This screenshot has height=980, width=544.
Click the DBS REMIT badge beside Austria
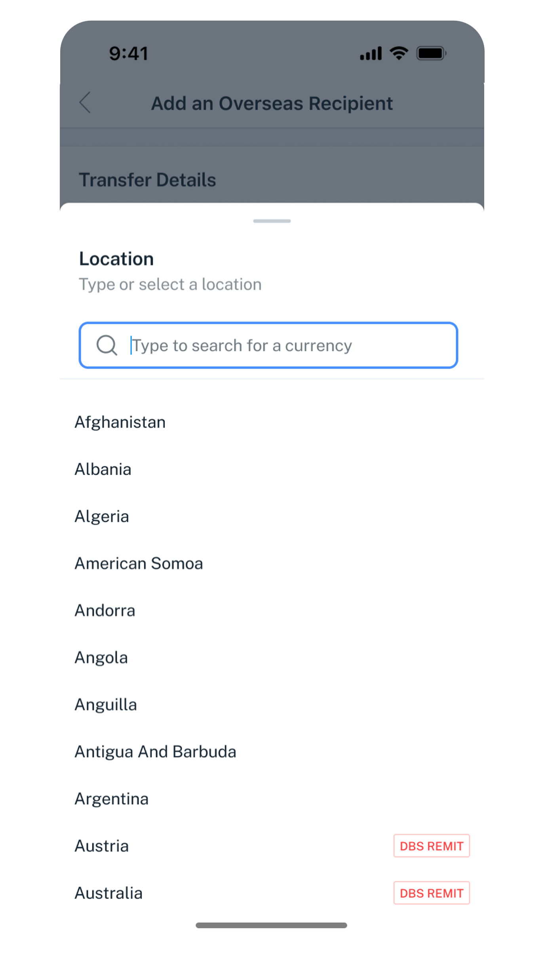tap(431, 846)
